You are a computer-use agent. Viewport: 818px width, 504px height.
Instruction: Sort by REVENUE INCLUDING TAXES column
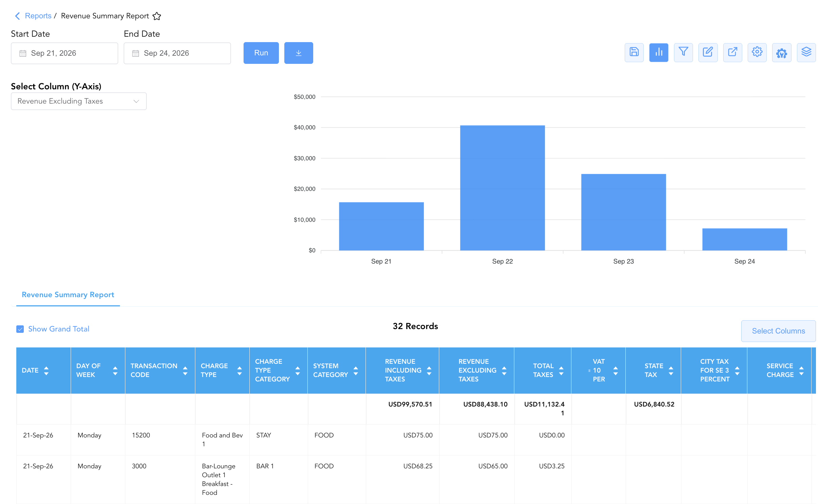(x=429, y=371)
